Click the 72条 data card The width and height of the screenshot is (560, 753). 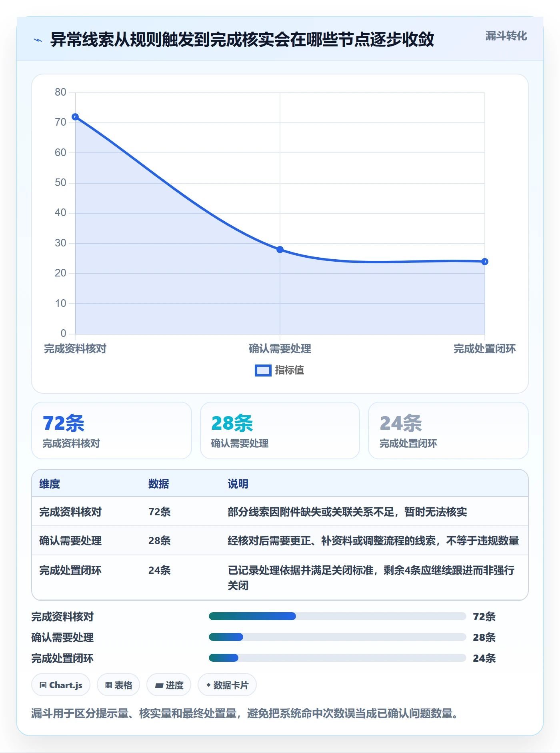point(112,431)
